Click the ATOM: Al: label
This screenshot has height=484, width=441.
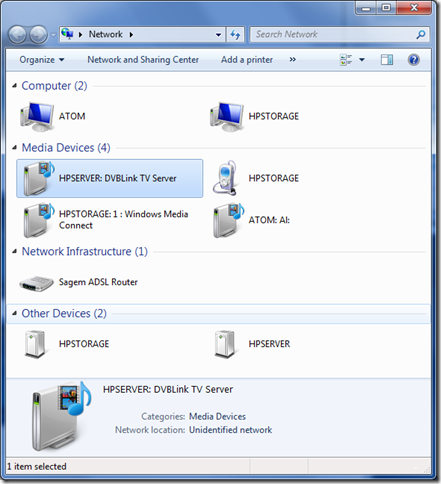coord(269,220)
